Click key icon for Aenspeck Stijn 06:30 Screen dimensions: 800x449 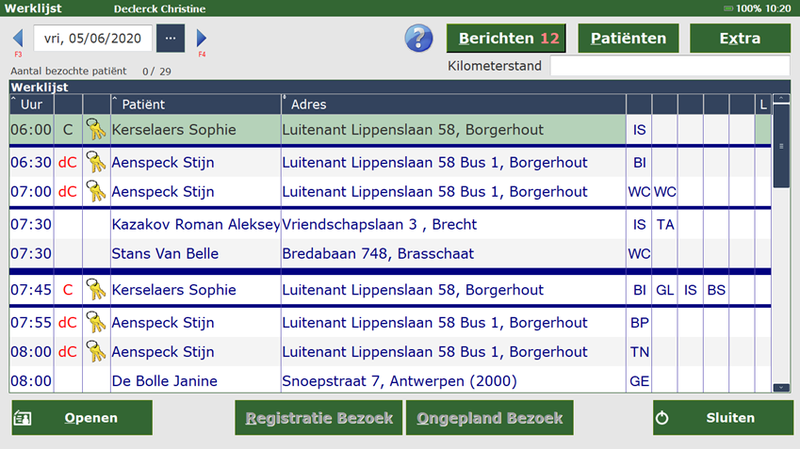(96, 163)
